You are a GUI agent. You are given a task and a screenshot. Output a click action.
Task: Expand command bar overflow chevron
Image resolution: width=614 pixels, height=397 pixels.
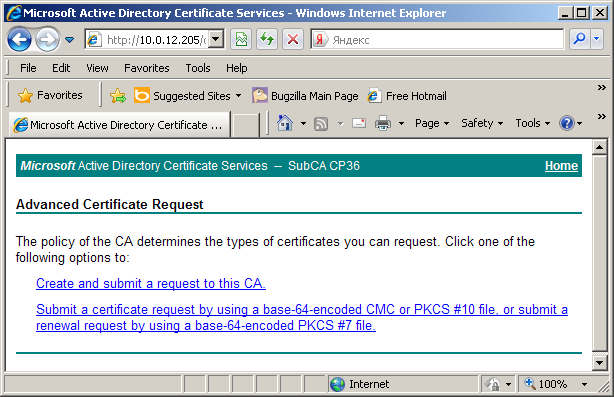pos(601,116)
